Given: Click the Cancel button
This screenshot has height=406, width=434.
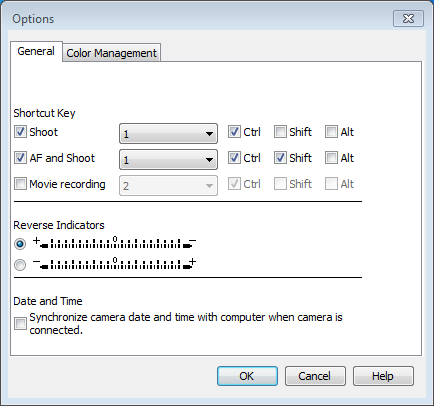Looking at the screenshot, I should [315, 376].
